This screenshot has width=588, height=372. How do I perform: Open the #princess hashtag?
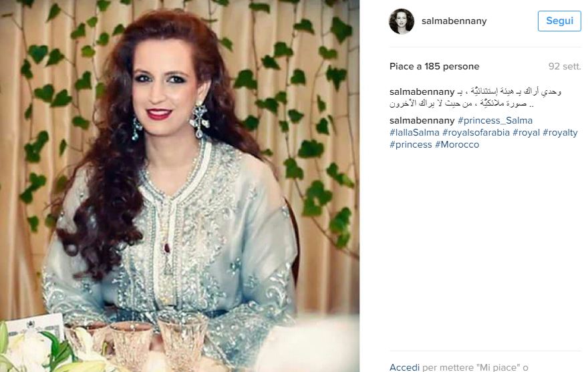tap(411, 144)
